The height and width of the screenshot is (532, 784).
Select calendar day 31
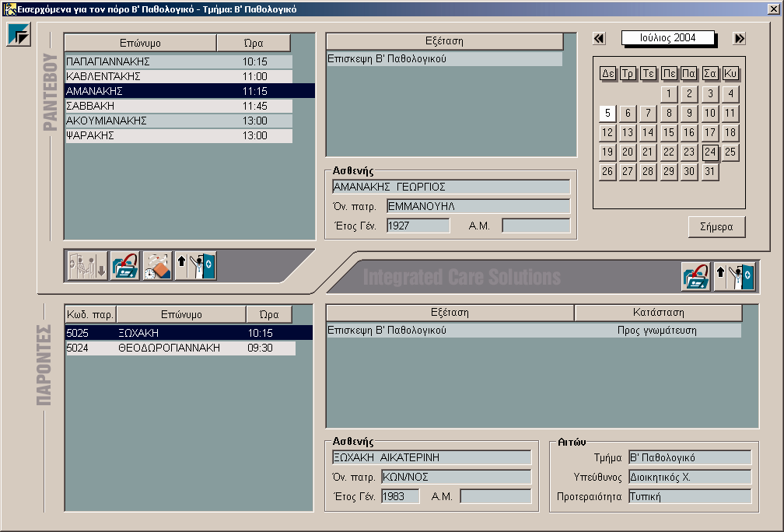coord(710,171)
